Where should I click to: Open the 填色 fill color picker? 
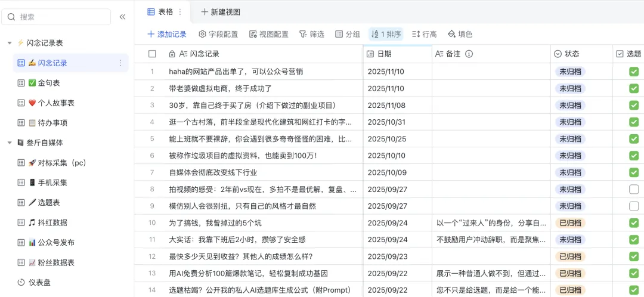pos(460,34)
